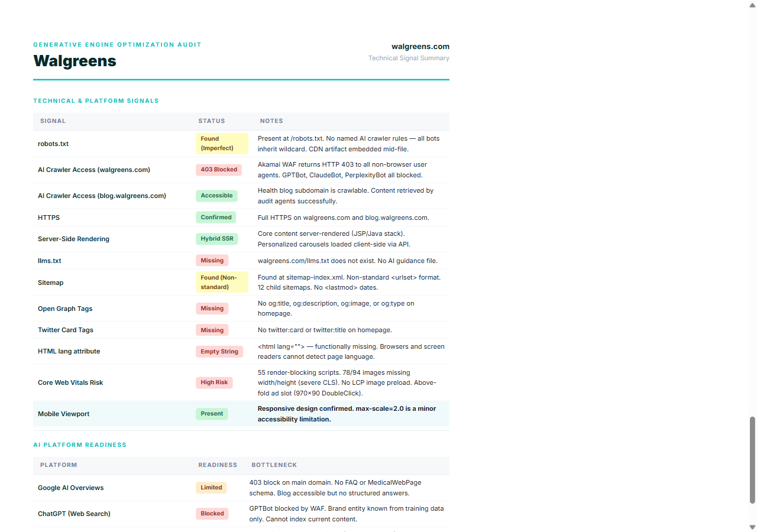Click the walgreens.com header text

click(x=420, y=46)
